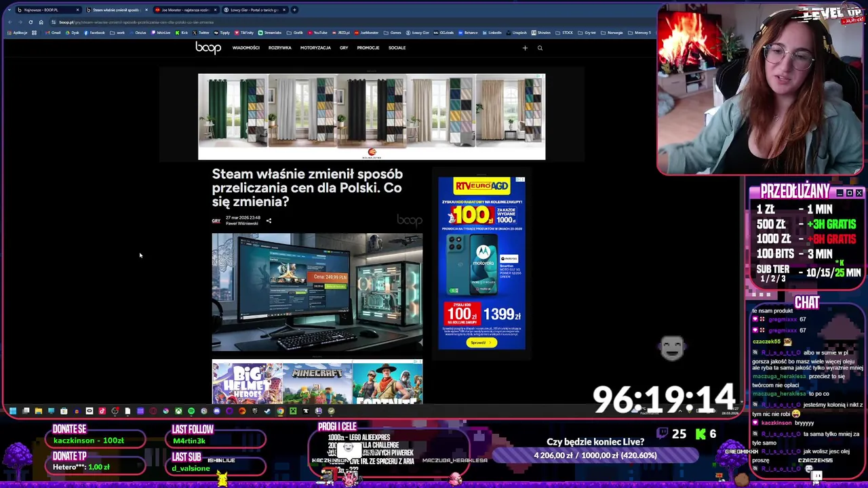868x488 pixels.
Task: Click the plus icon in boop header
Action: pyautogui.click(x=525, y=48)
